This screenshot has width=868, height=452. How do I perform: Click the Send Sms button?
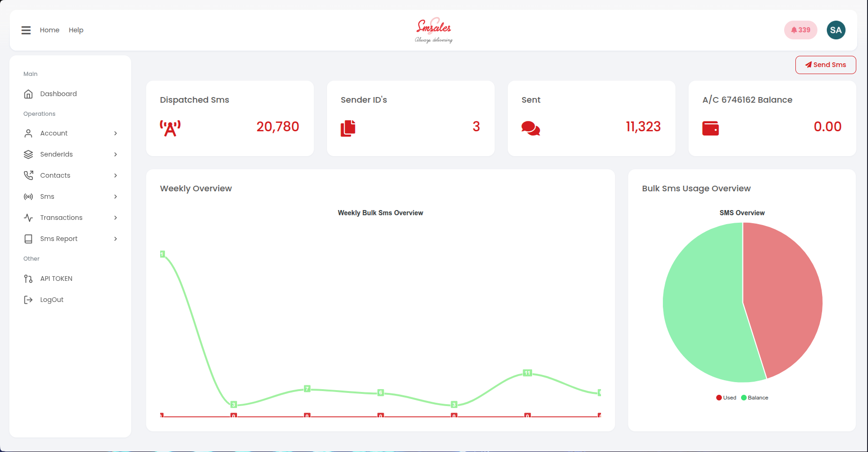[x=825, y=65]
